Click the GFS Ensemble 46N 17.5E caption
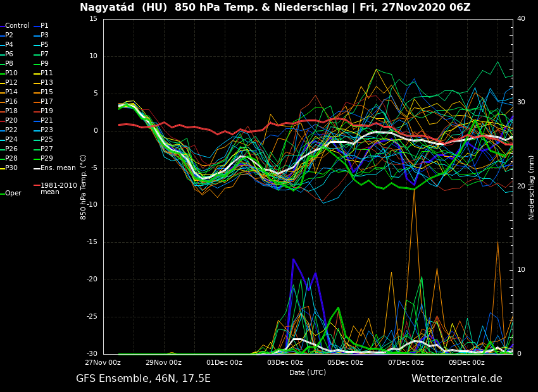This screenshot has width=538, height=392. [143, 379]
